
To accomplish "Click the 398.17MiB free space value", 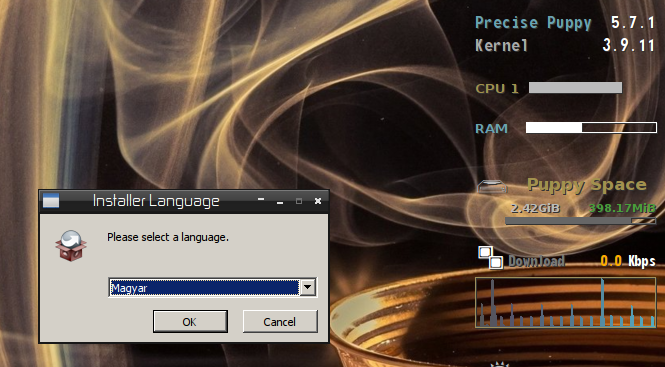I will 622,208.
